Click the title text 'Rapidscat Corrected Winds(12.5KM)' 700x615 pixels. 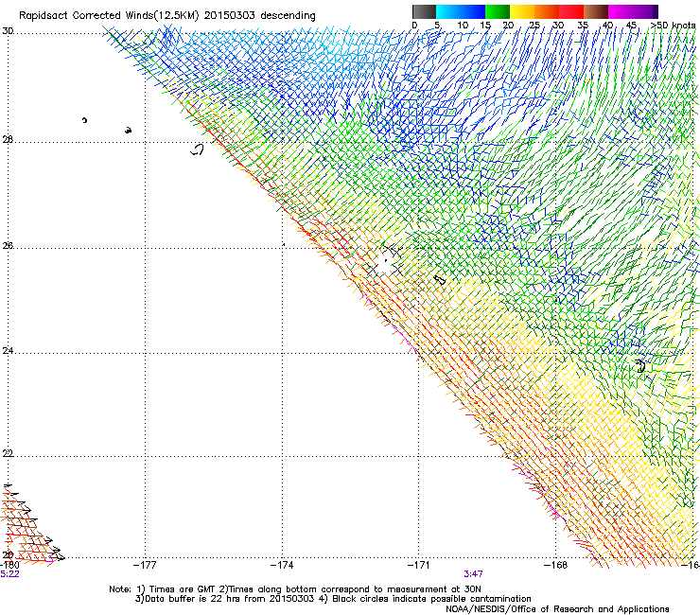pyautogui.click(x=109, y=16)
